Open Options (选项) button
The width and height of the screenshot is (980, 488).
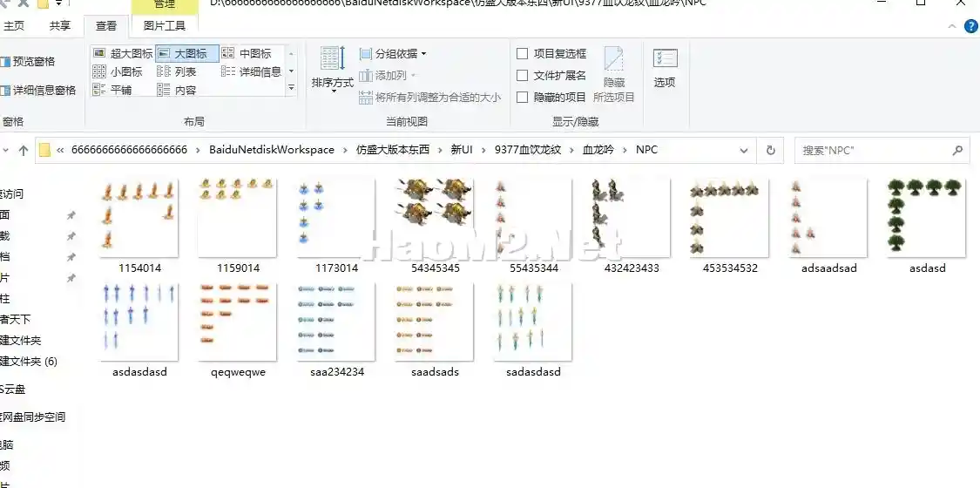[665, 69]
